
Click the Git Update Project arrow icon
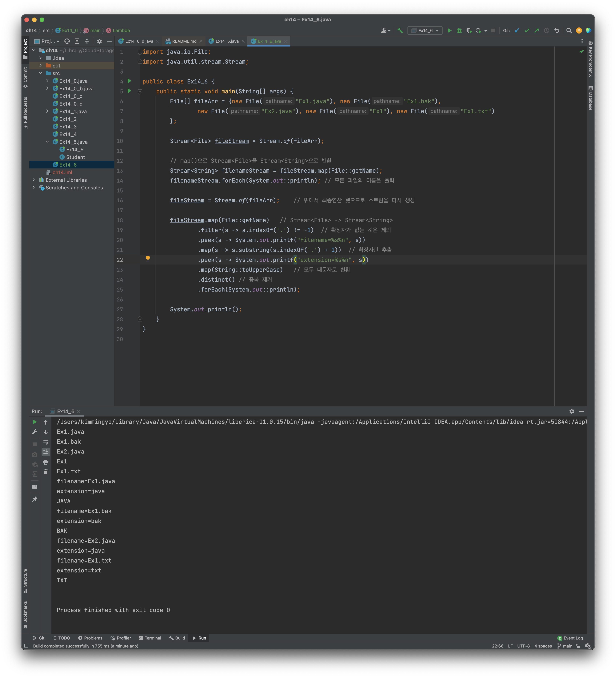[517, 31]
